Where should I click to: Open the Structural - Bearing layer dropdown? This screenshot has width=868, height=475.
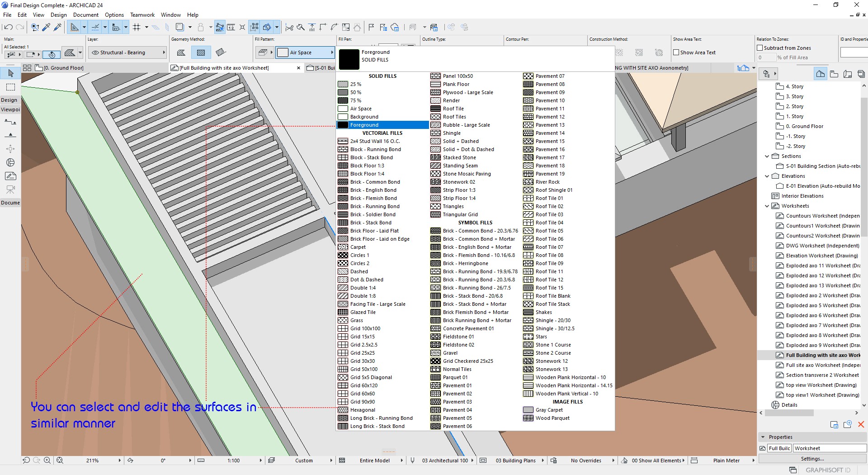[x=127, y=52]
